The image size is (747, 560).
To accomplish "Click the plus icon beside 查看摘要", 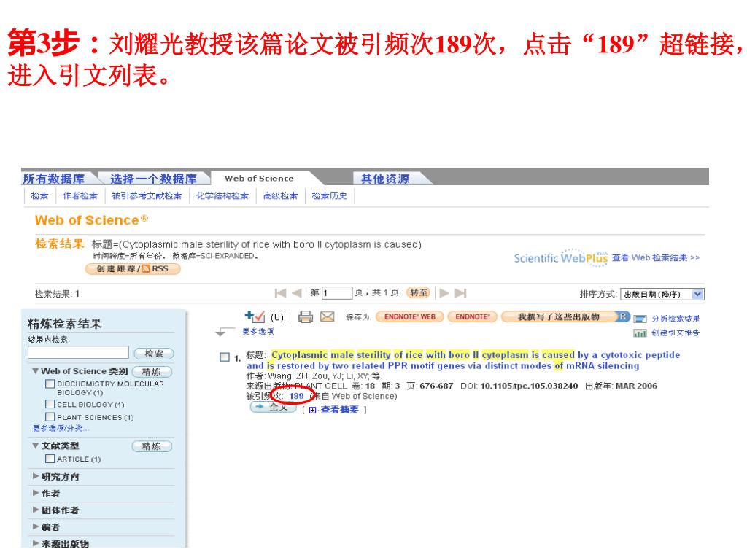I will [312, 410].
